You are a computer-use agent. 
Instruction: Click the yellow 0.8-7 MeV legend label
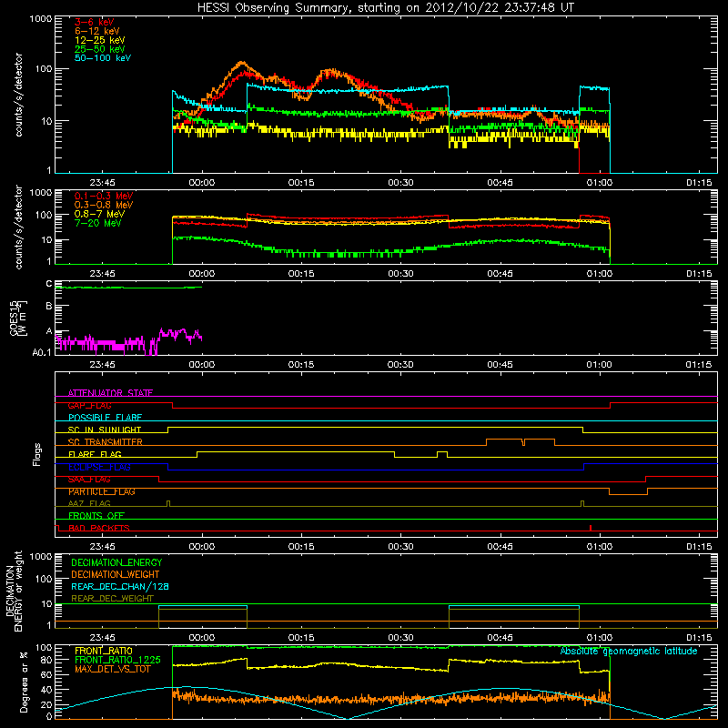(x=100, y=214)
